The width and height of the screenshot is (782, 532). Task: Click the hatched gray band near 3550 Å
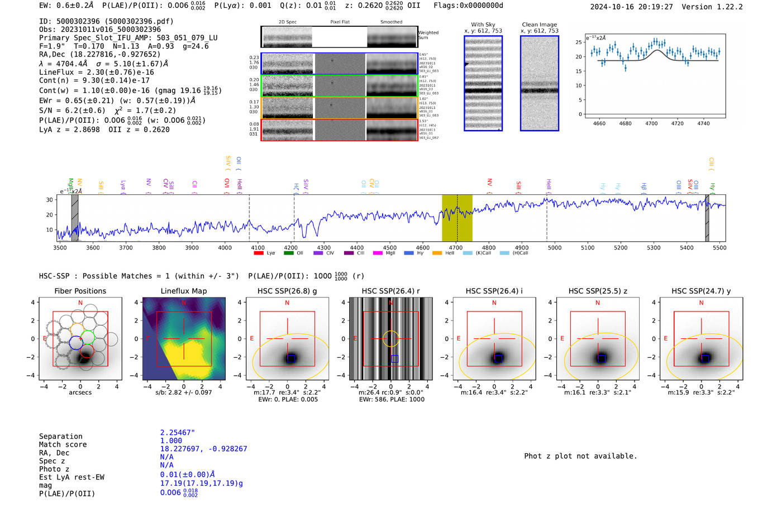pyautogui.click(x=75, y=218)
